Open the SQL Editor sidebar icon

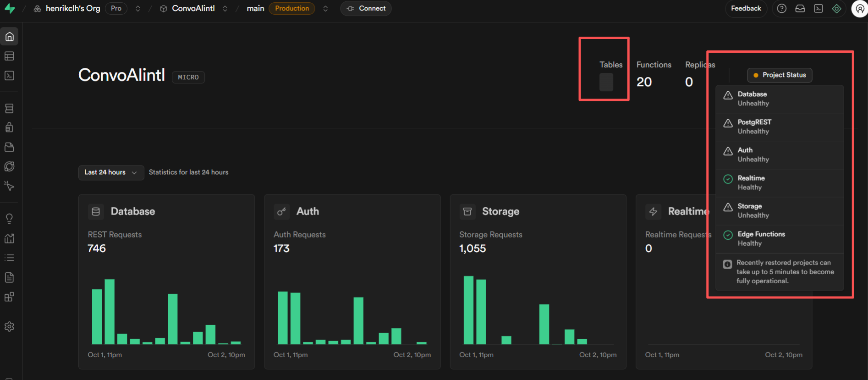coord(9,75)
